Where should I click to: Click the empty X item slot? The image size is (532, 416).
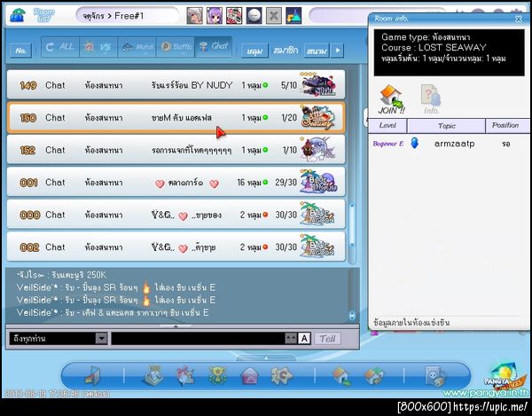[x=273, y=16]
